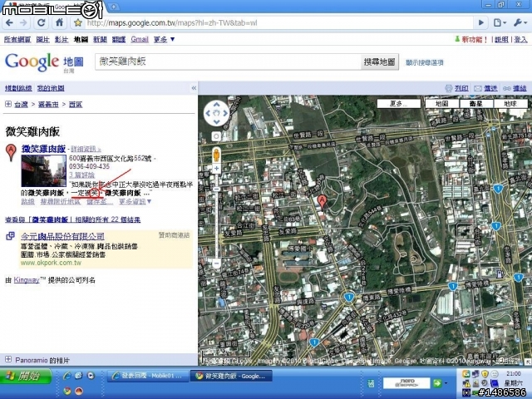Click the Internet Explorer quick launch icon

(67, 375)
